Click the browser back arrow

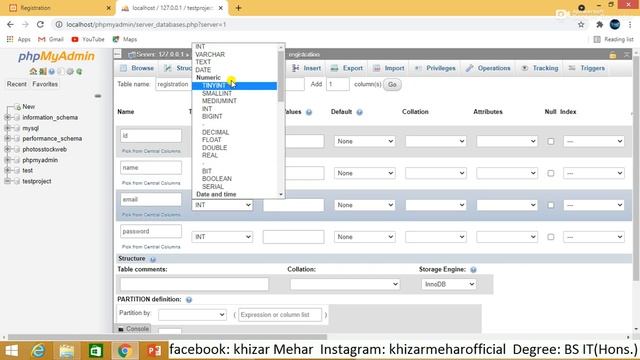pos(10,24)
